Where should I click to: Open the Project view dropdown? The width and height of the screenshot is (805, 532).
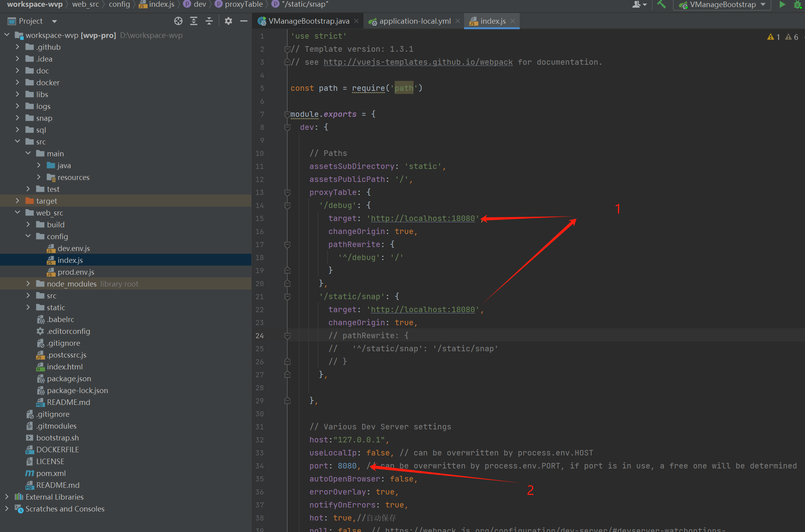coord(54,21)
